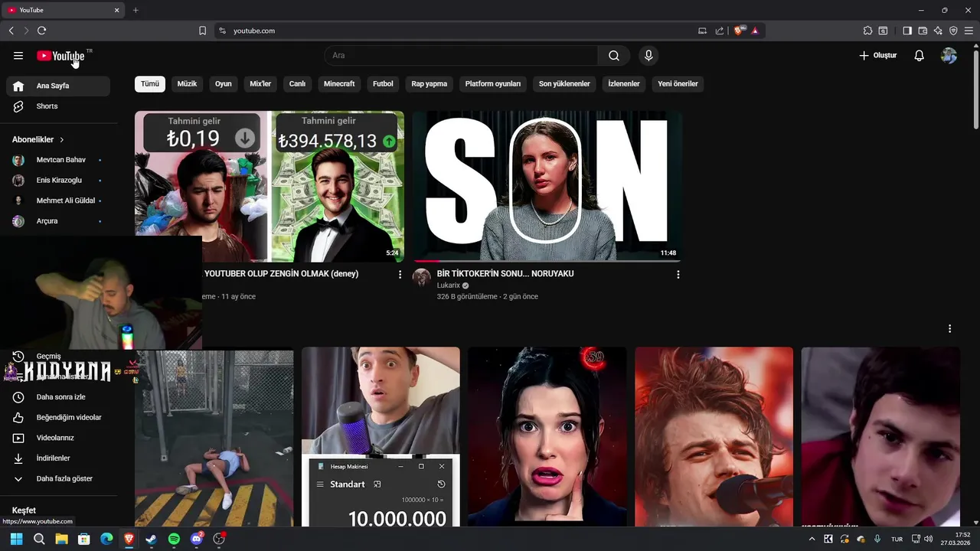Open Shorts in the sidebar
This screenshot has height=551, width=980.
58,106
